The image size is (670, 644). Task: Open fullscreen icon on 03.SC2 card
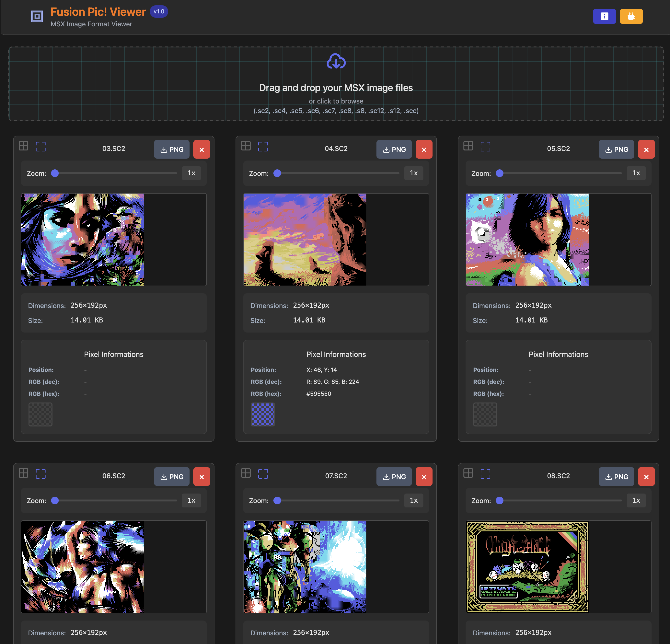coord(41,146)
